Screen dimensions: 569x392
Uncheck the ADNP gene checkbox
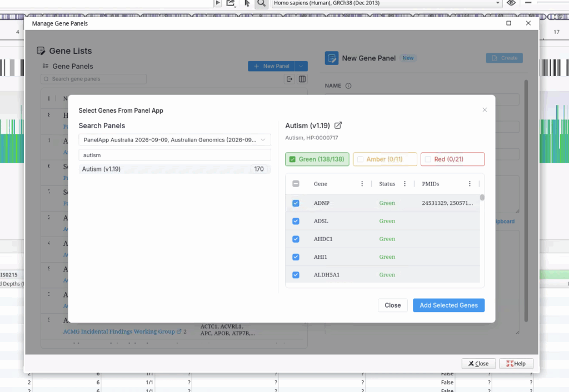point(296,203)
